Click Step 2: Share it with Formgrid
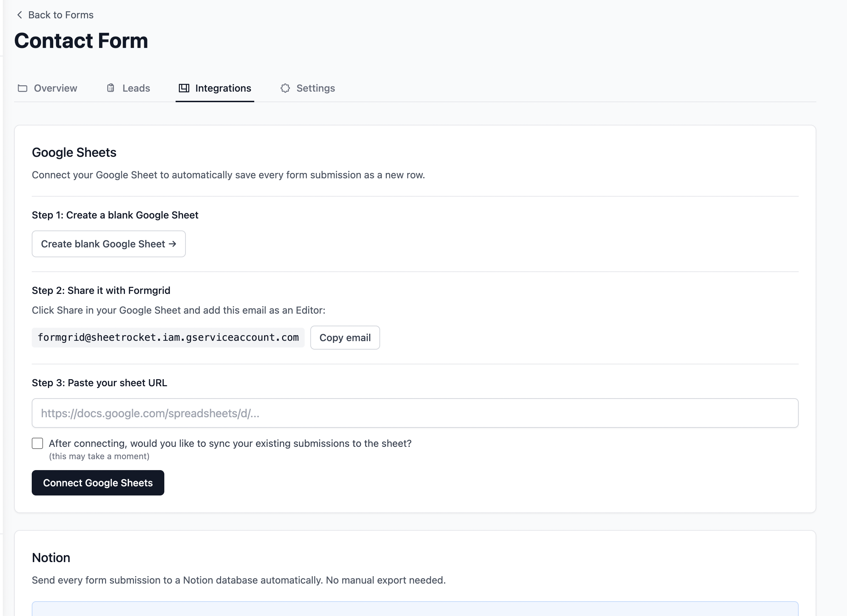The width and height of the screenshot is (847, 616). (x=101, y=290)
